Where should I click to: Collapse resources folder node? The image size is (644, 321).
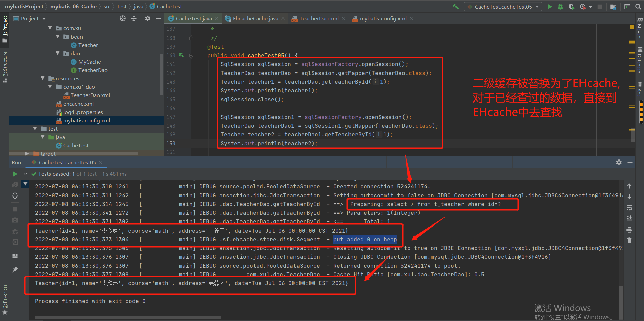43,78
